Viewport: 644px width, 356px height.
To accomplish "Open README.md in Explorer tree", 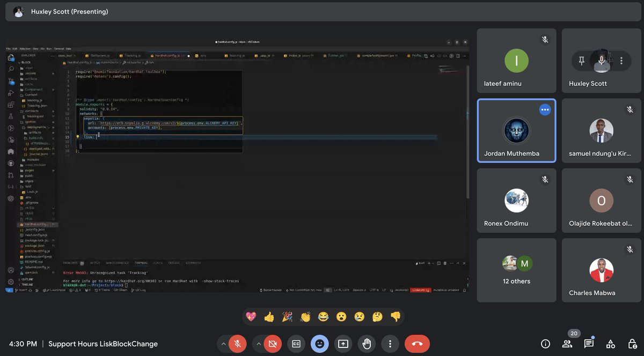I will [34, 262].
